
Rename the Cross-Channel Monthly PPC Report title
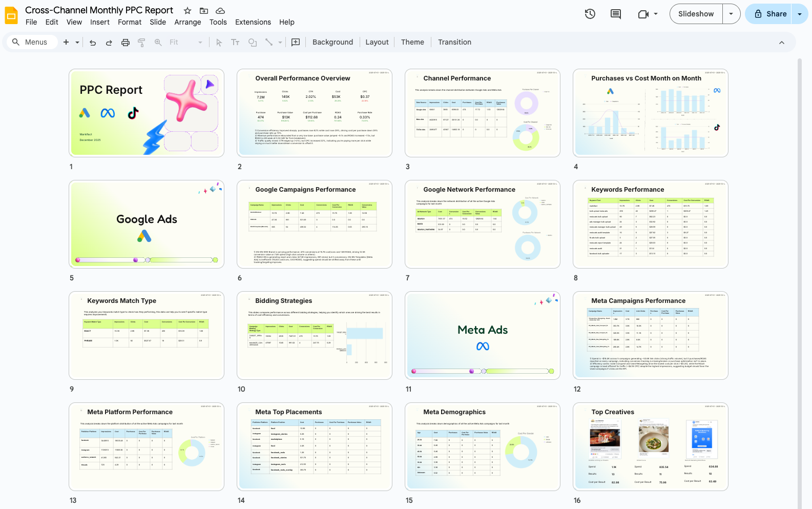99,10
